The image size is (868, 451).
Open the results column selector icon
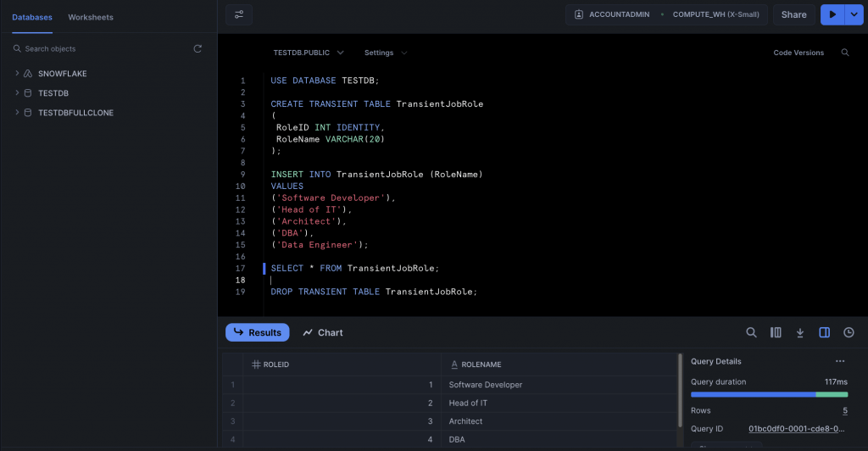pyautogui.click(x=775, y=332)
